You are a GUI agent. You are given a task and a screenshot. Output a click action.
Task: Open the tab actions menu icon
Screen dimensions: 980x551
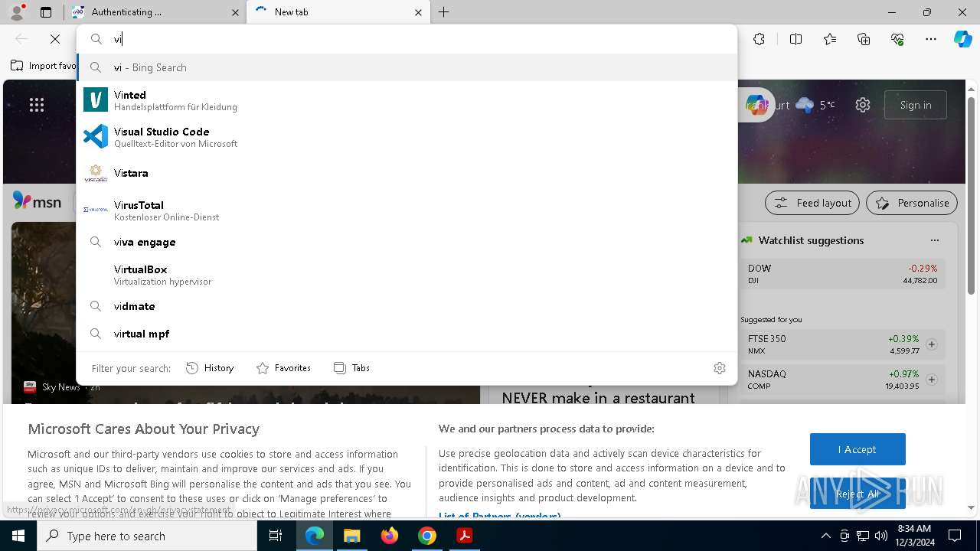pyautogui.click(x=46, y=12)
